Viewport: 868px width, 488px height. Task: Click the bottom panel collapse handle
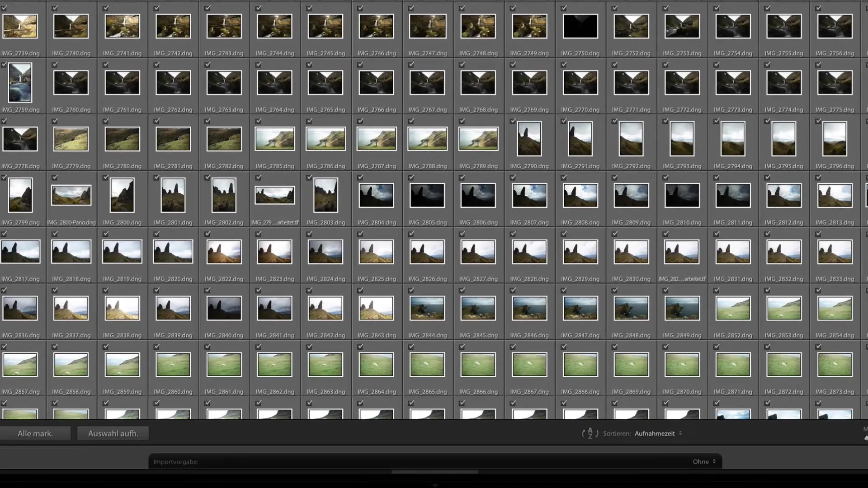[x=435, y=485]
